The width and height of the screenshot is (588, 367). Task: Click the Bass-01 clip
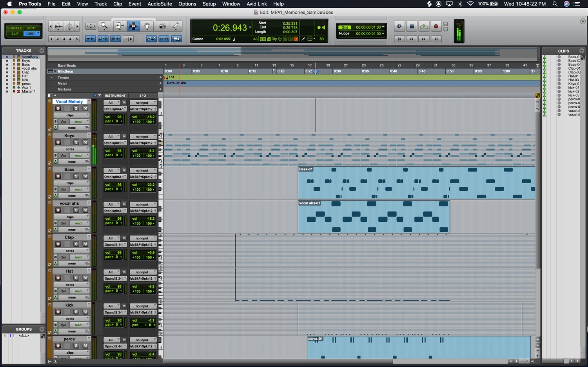click(416, 183)
